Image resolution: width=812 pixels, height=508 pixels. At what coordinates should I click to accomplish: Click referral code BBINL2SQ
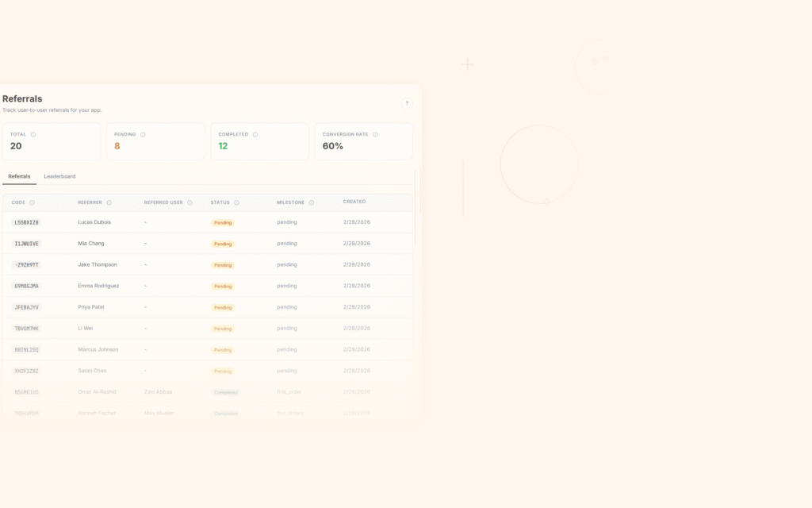pyautogui.click(x=26, y=350)
